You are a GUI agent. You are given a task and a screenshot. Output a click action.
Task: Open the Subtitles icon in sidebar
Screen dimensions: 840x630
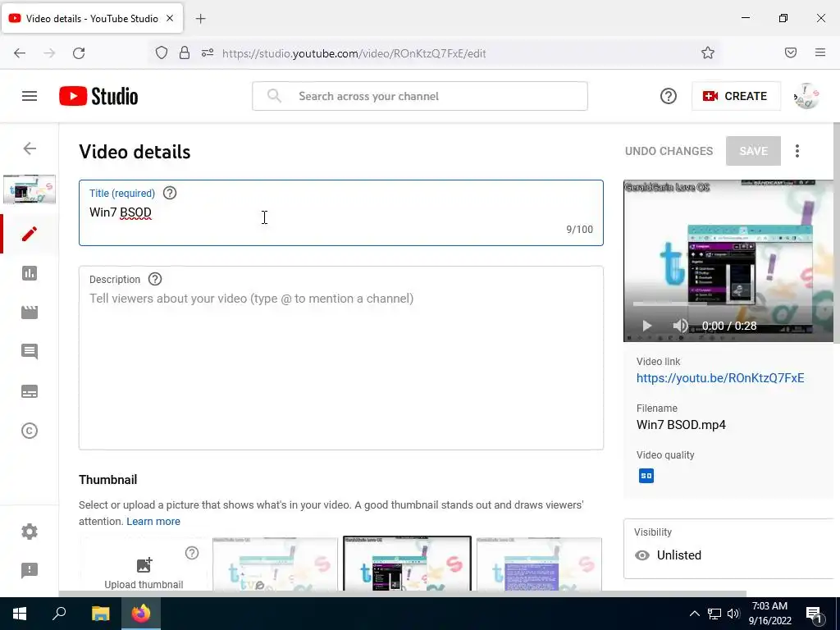30,391
